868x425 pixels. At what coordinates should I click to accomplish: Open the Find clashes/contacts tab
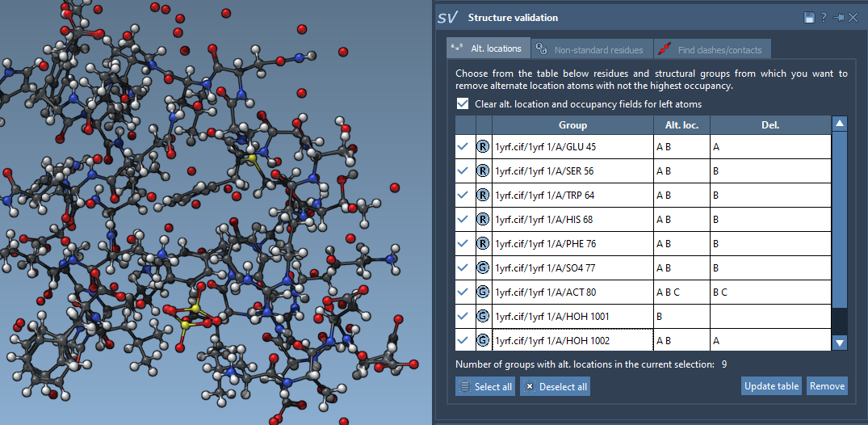[x=711, y=49]
